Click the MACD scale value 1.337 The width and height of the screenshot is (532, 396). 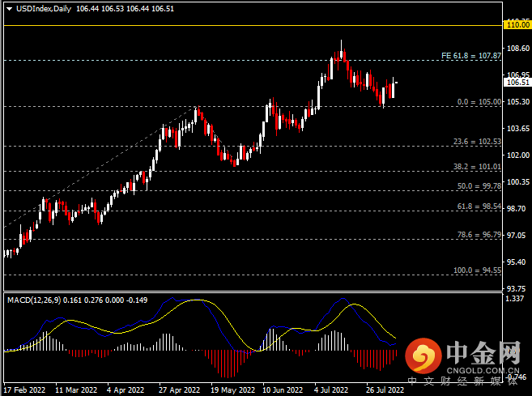515,299
